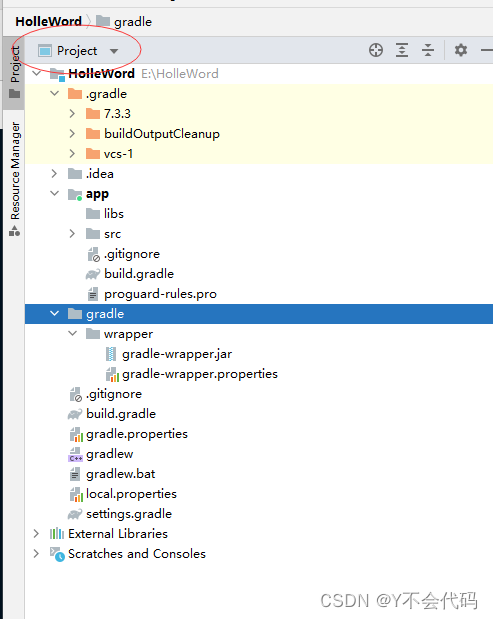Open the Resource Manager side tab
The image size is (493, 619).
[15, 179]
